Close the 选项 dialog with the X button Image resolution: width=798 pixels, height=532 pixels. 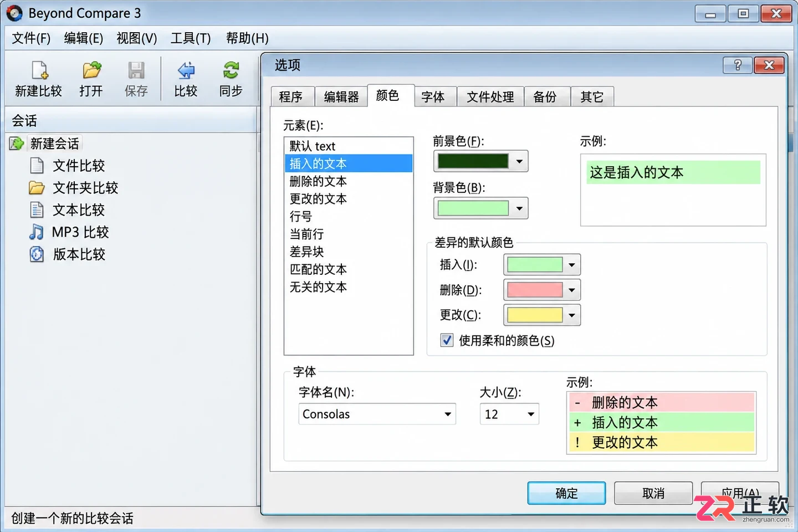pyautogui.click(x=769, y=65)
